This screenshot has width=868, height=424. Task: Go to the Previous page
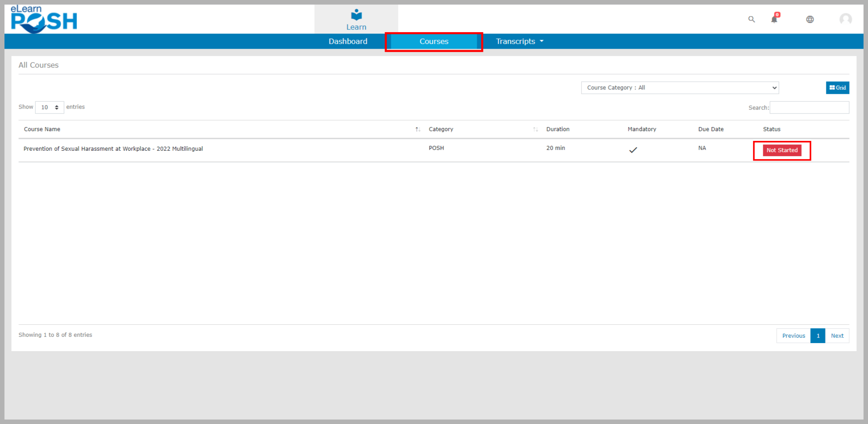(x=793, y=336)
